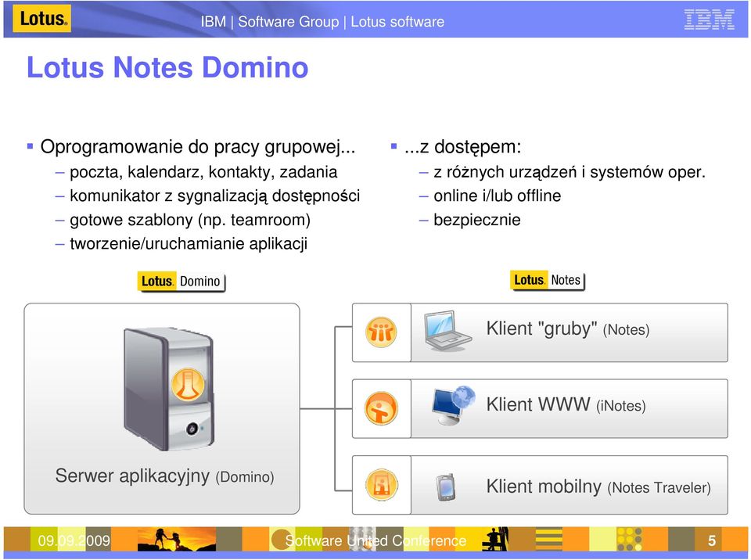Click the hikers silhouette footer image
This screenshot has width=751, height=560.
tap(177, 540)
